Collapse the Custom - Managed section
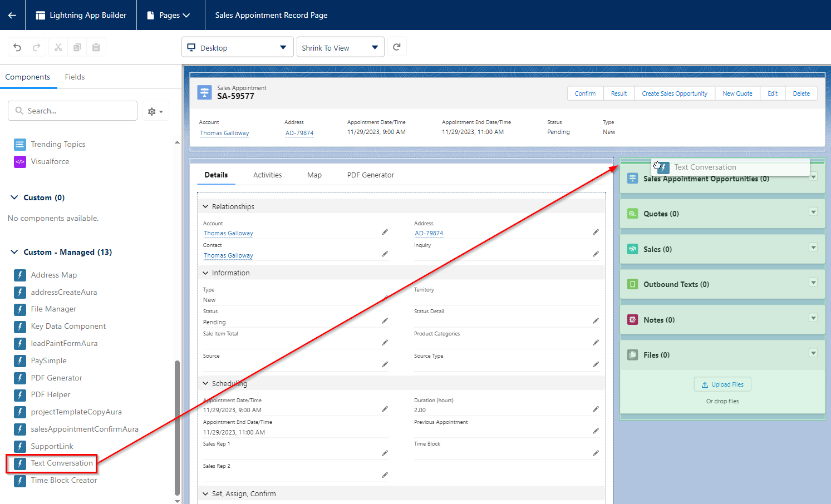Viewport: 831px width, 504px height. (x=14, y=251)
